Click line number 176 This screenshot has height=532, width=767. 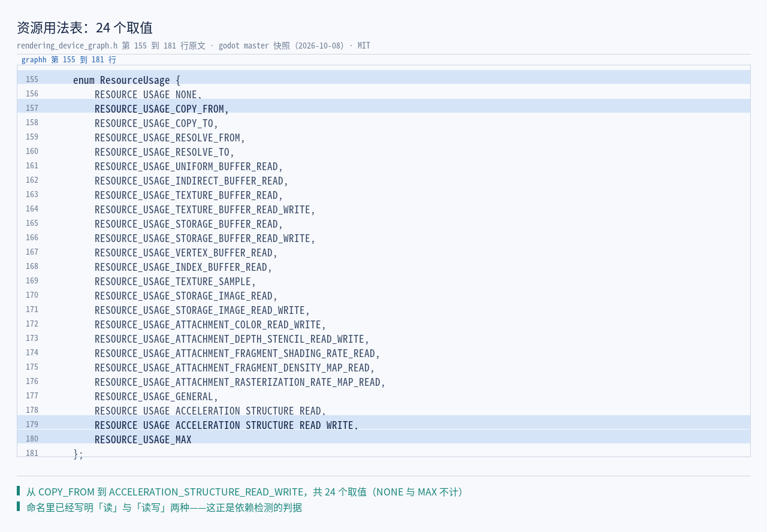[32, 382]
